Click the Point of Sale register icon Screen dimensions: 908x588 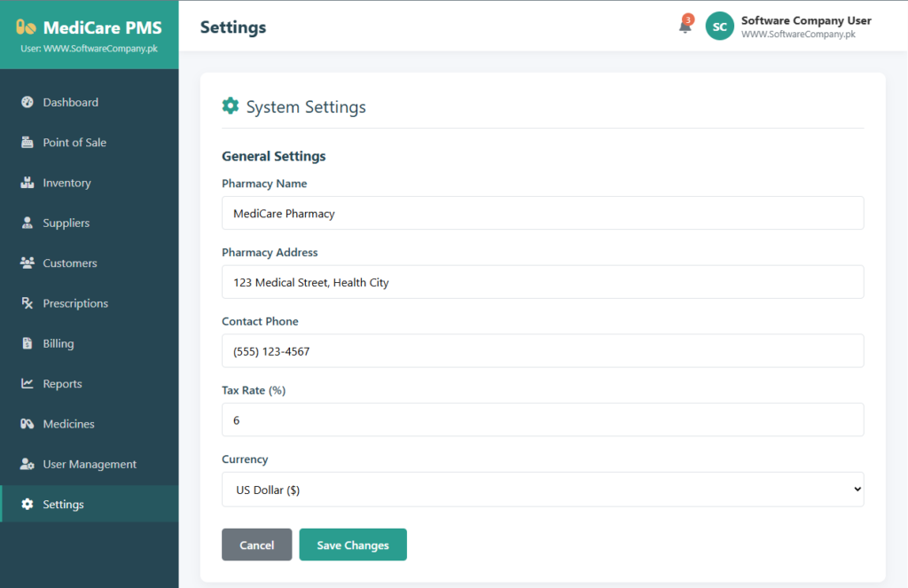tap(27, 143)
